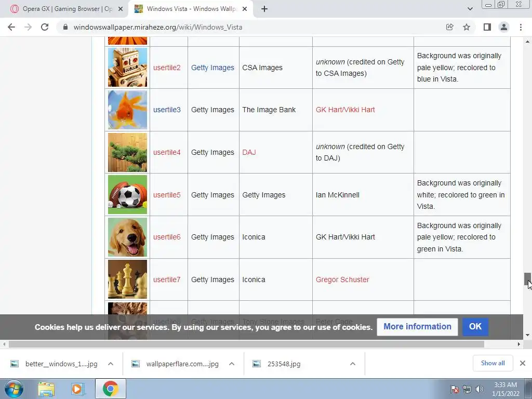Close the downloads bar

(523, 363)
